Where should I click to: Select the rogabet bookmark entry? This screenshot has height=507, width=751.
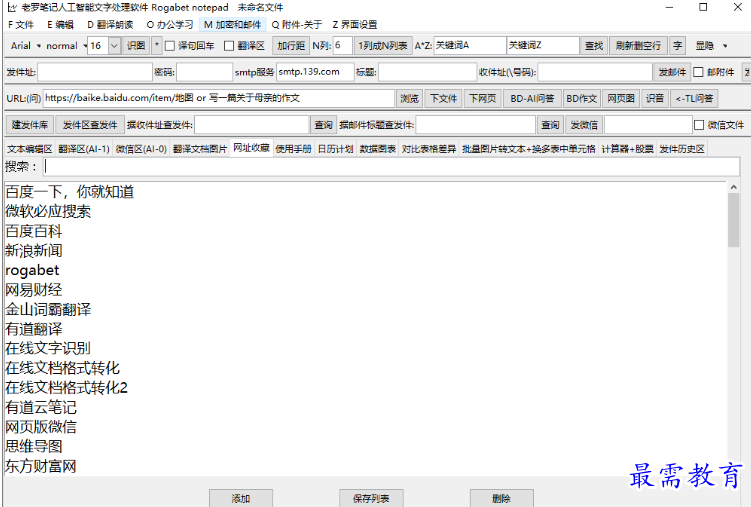click(32, 270)
